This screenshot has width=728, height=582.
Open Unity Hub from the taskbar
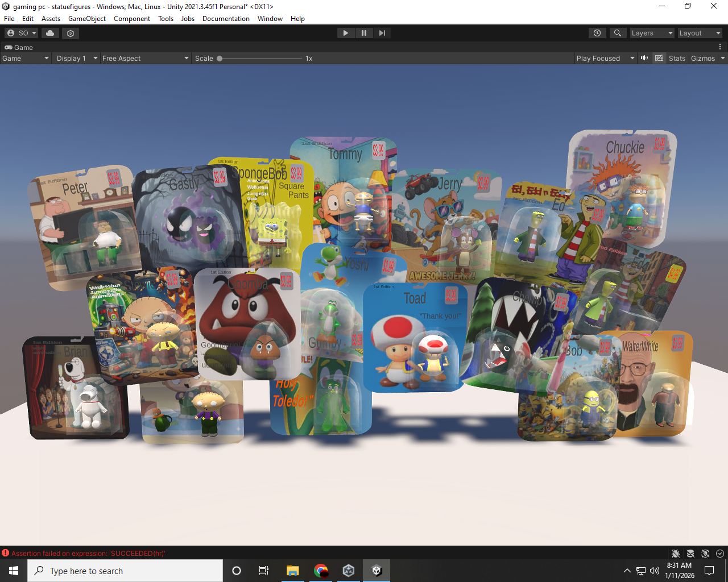[349, 571]
